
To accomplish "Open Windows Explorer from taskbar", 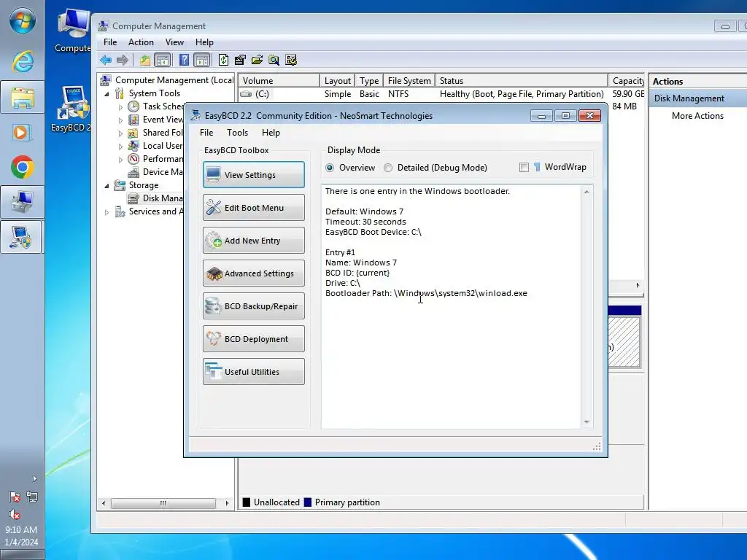I will pos(22,98).
